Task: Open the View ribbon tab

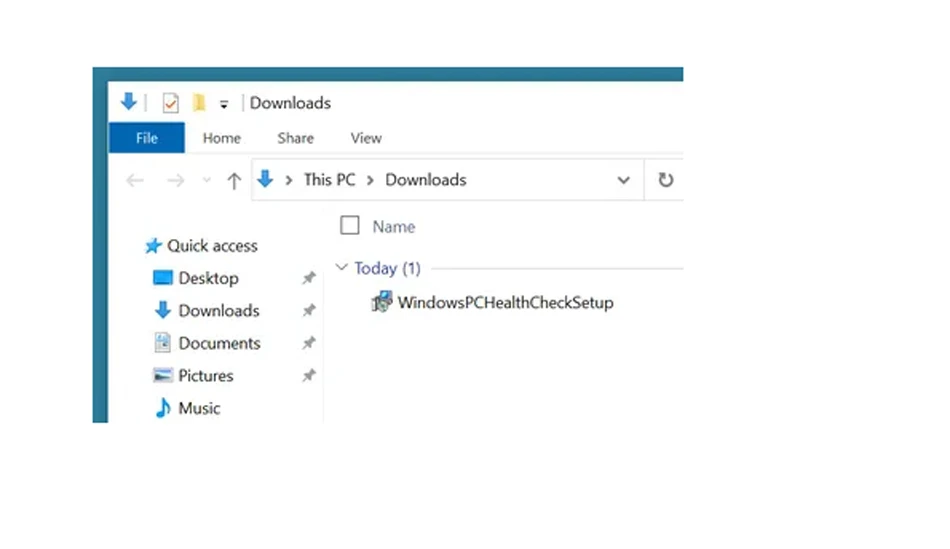Action: (x=366, y=138)
